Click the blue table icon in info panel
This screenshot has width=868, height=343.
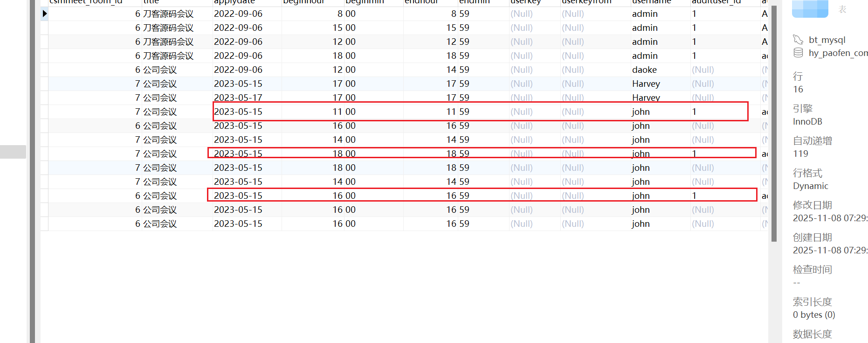click(x=810, y=8)
